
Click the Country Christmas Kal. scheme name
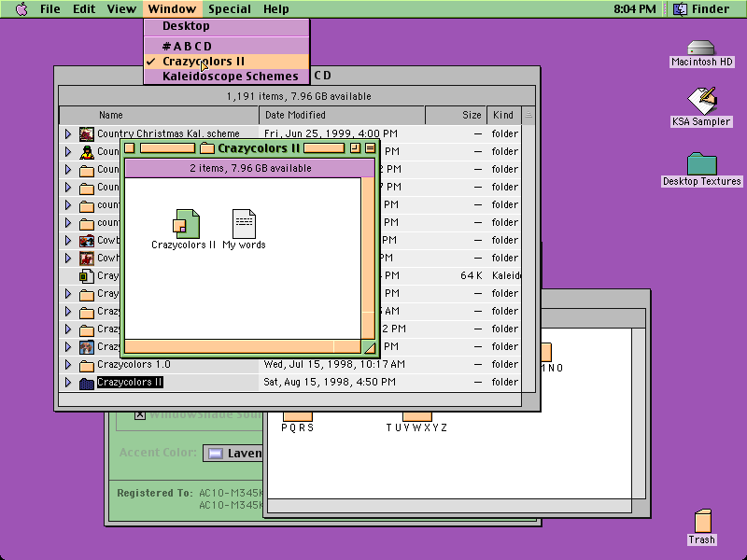pos(168,133)
